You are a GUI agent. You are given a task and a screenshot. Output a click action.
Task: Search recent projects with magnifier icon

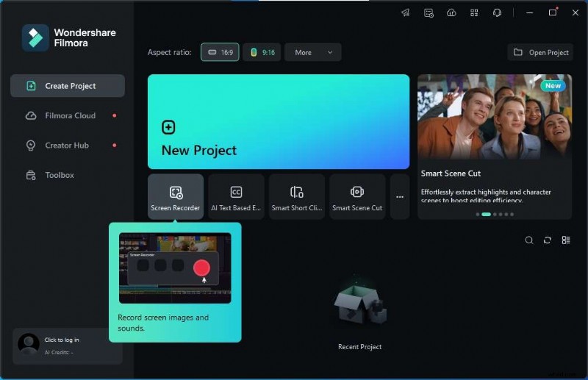[x=529, y=240]
